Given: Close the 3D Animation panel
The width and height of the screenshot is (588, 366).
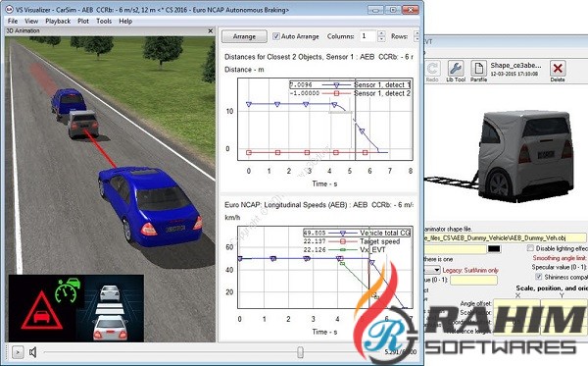Looking at the screenshot, I should [211, 31].
